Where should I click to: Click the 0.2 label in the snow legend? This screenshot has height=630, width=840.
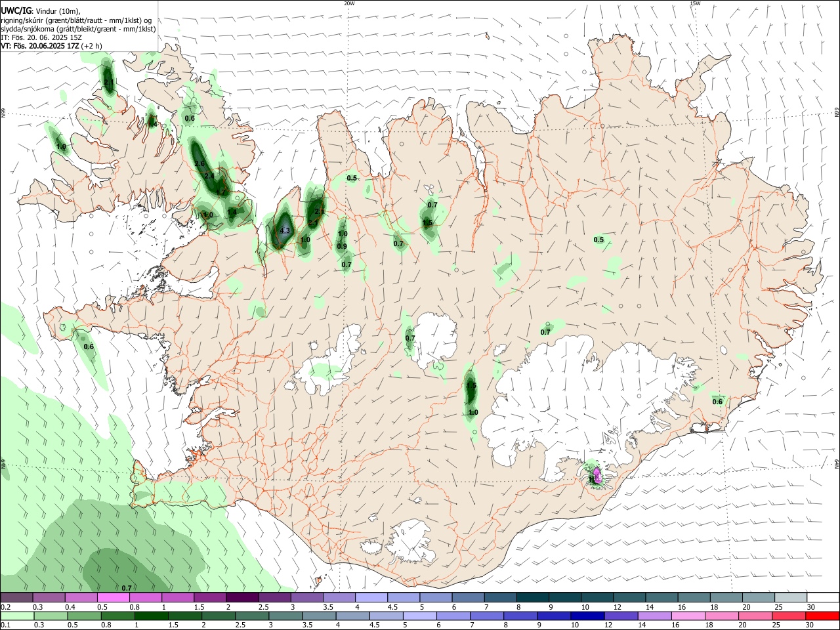(5, 607)
